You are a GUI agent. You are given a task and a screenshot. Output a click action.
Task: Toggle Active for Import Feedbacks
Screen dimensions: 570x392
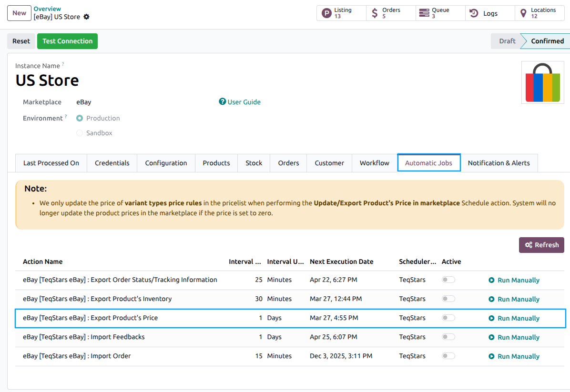pos(448,337)
